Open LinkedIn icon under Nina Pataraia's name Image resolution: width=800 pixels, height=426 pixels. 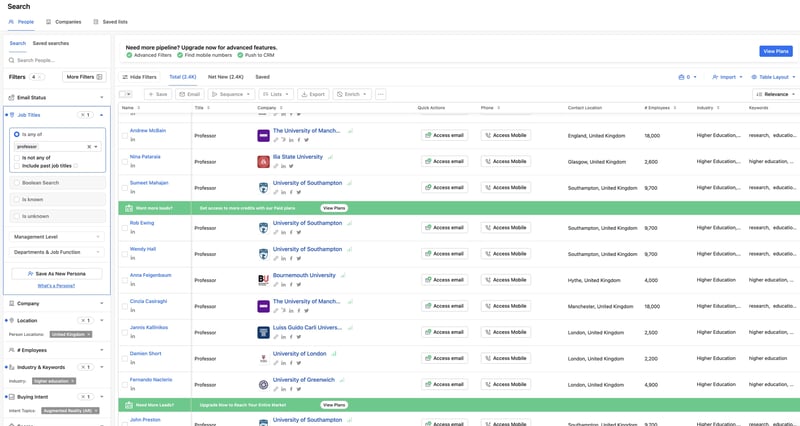tap(133, 165)
